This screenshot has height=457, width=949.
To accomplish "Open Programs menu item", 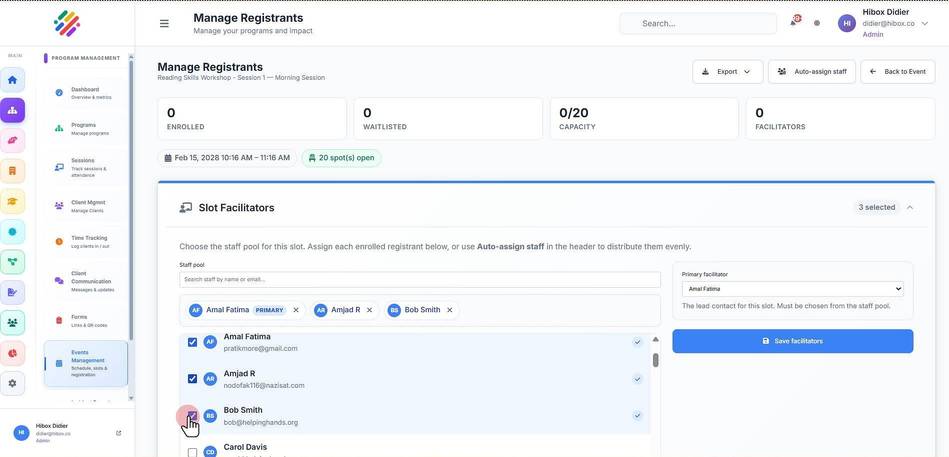I will (x=86, y=128).
